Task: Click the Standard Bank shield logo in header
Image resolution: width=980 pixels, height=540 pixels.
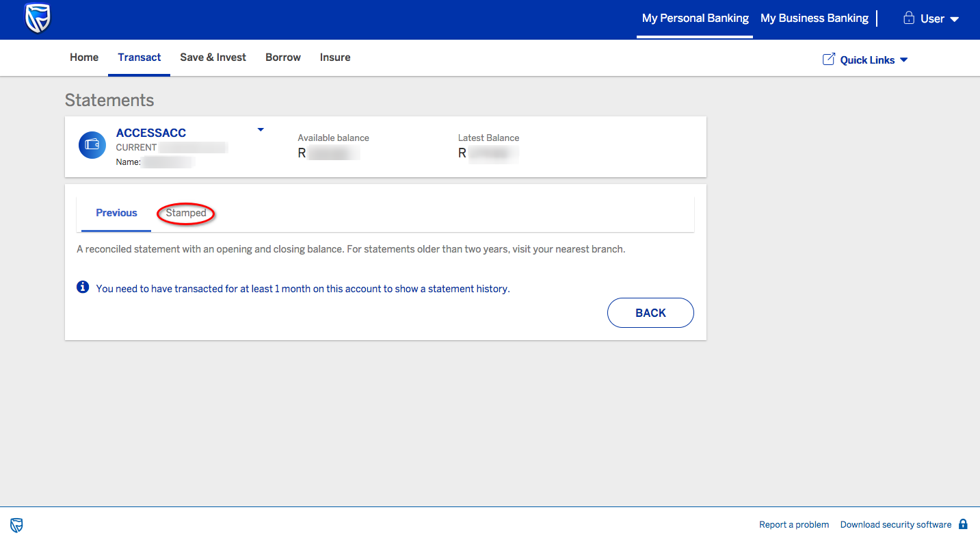Action: pos(38,18)
